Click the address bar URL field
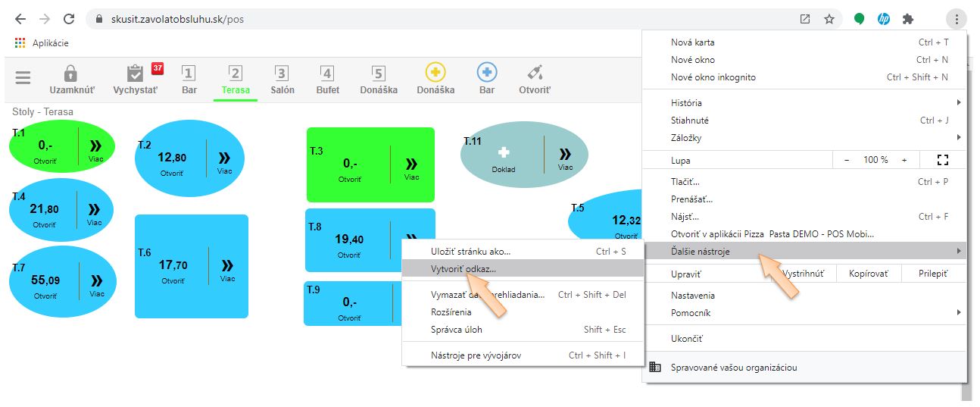Screen dimensions: 980x407 coord(439,19)
